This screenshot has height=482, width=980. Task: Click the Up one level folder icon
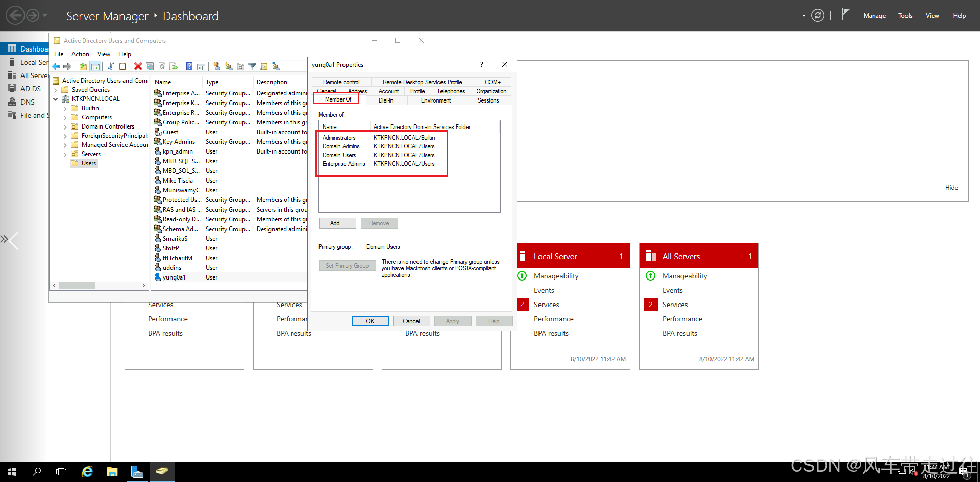point(83,66)
